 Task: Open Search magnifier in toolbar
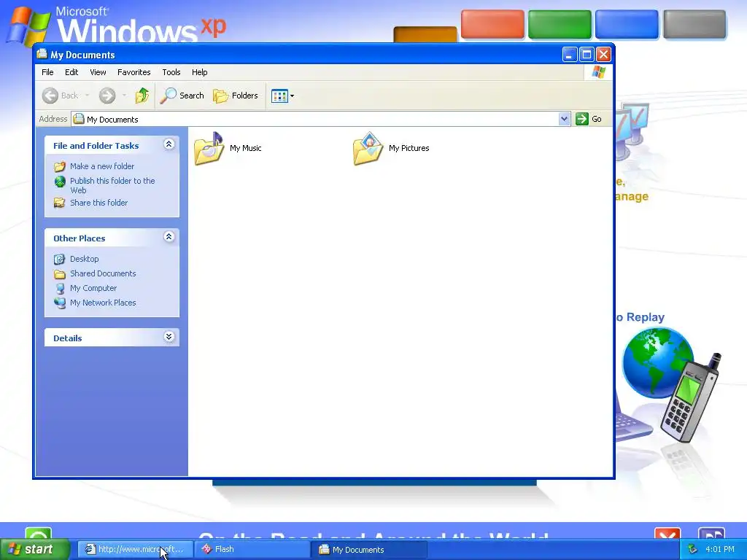click(x=169, y=96)
